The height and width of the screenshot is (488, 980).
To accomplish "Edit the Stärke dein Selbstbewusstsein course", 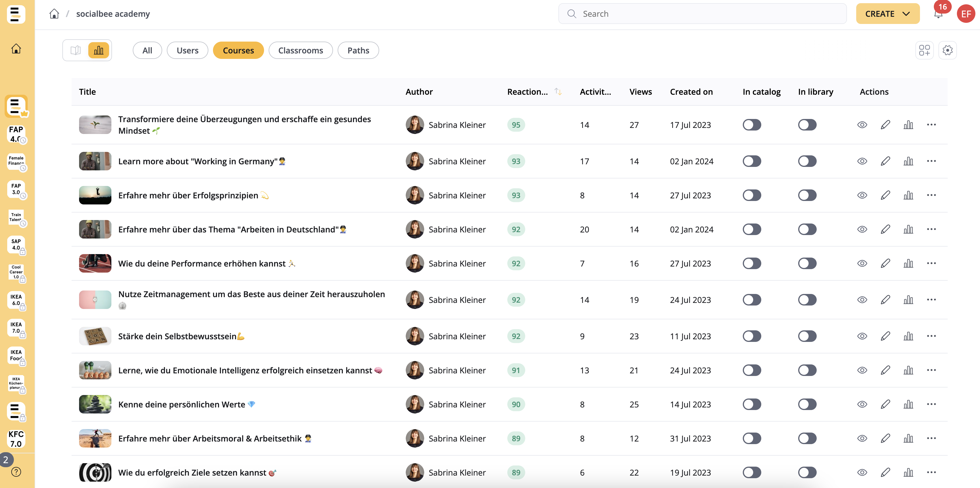I will [x=885, y=336].
